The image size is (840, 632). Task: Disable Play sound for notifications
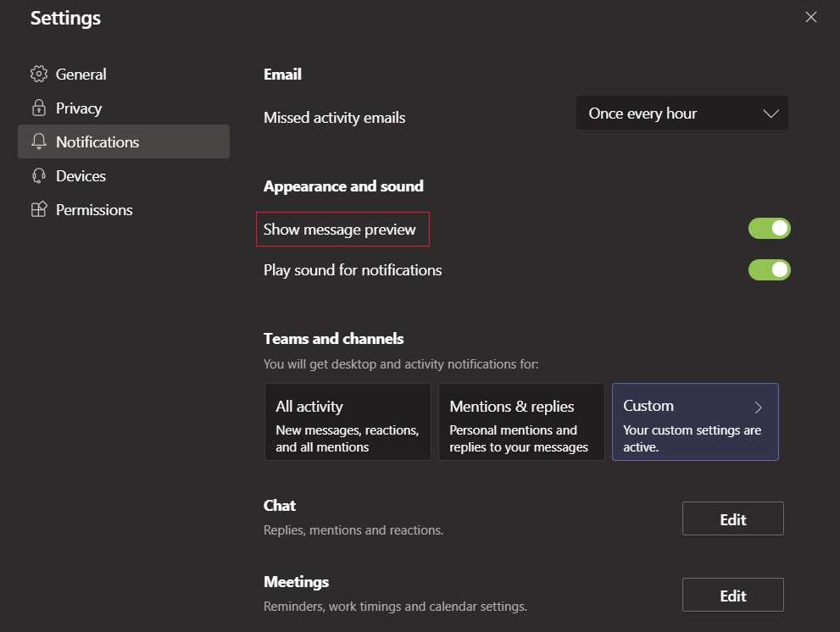(769, 270)
